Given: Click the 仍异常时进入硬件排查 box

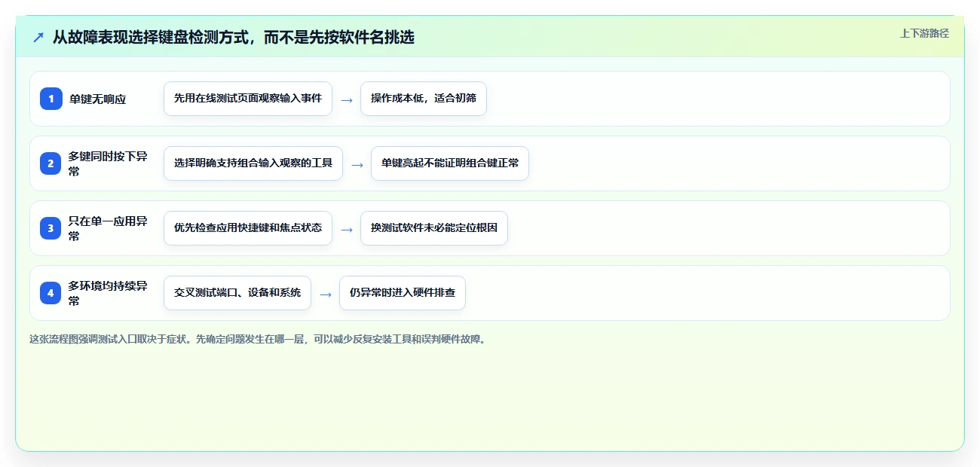Looking at the screenshot, I should (x=403, y=293).
